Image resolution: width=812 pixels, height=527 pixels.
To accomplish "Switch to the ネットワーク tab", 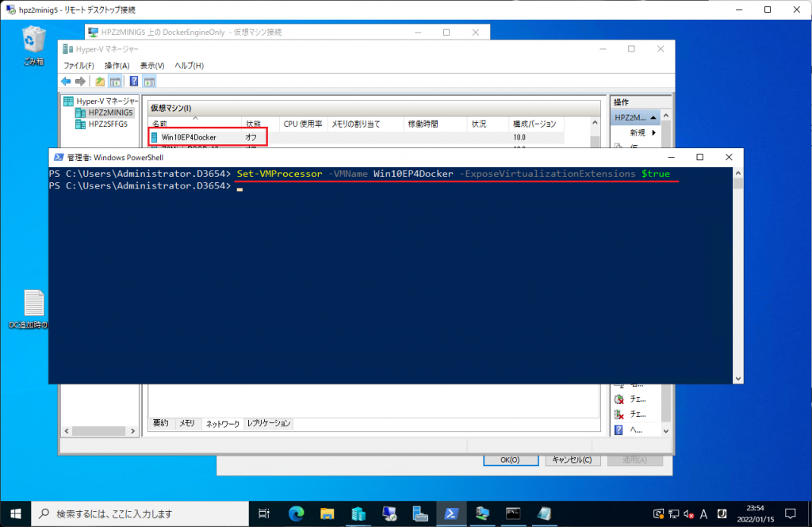I will [x=223, y=423].
